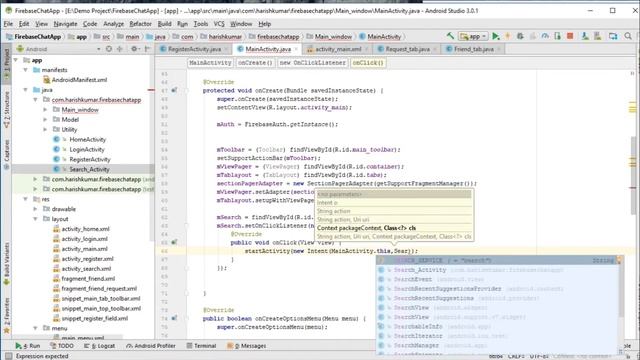Toggle the Terminal tool window button
Viewport: 640px width, 360px height.
201,346
